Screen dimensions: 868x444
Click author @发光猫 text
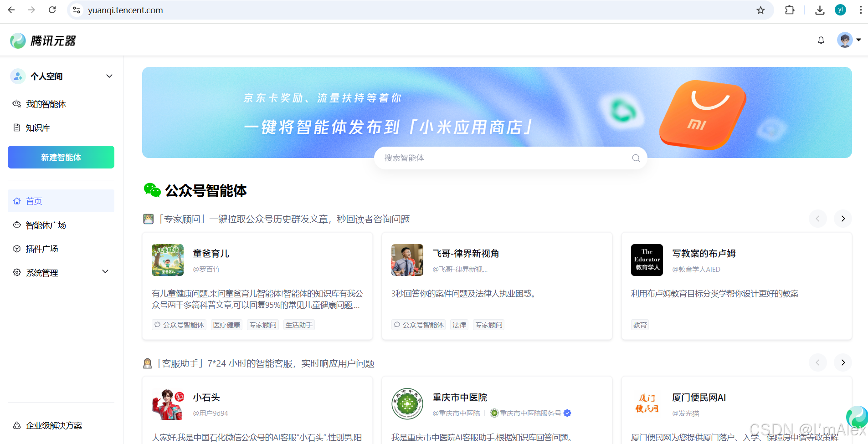pos(686,413)
